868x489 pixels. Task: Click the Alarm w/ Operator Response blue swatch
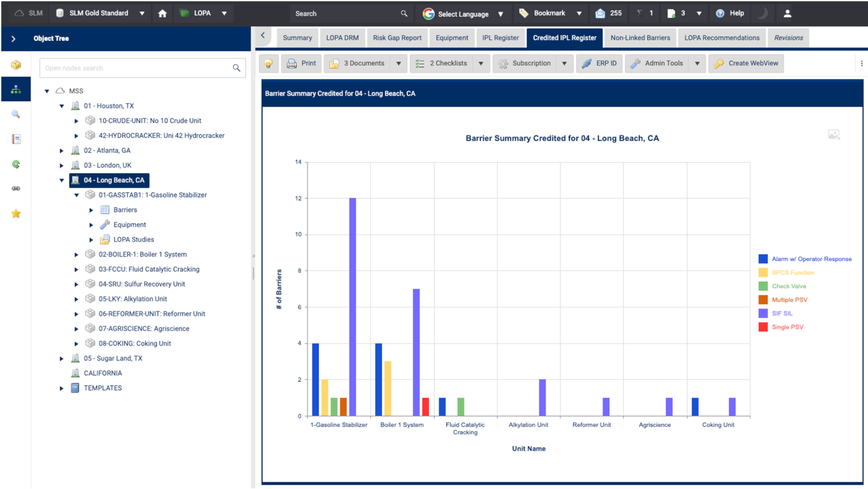[x=763, y=259]
